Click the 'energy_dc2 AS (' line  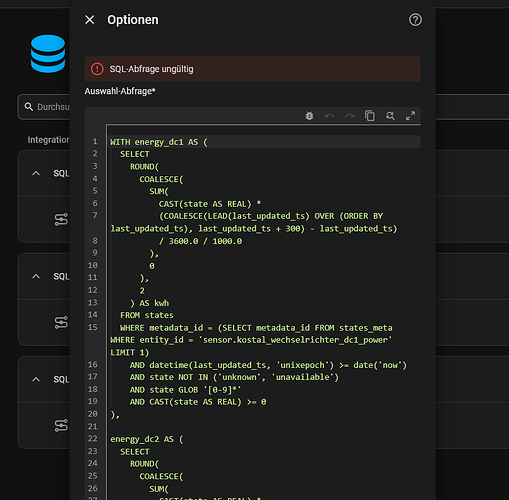pyautogui.click(x=147, y=439)
